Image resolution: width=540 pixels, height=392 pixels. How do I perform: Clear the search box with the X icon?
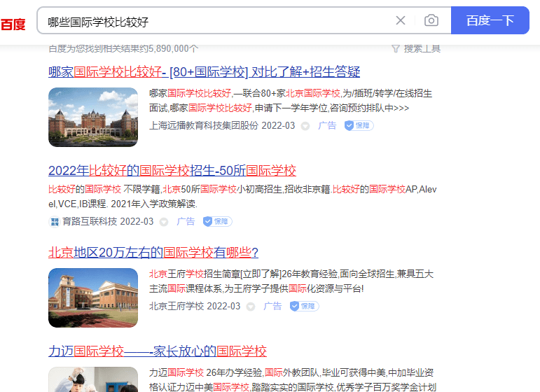pyautogui.click(x=400, y=20)
